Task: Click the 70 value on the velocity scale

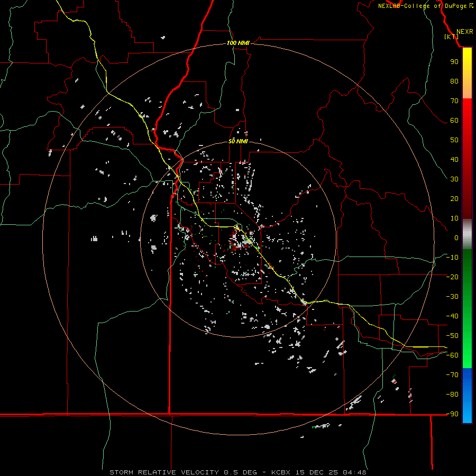Action: (x=454, y=101)
